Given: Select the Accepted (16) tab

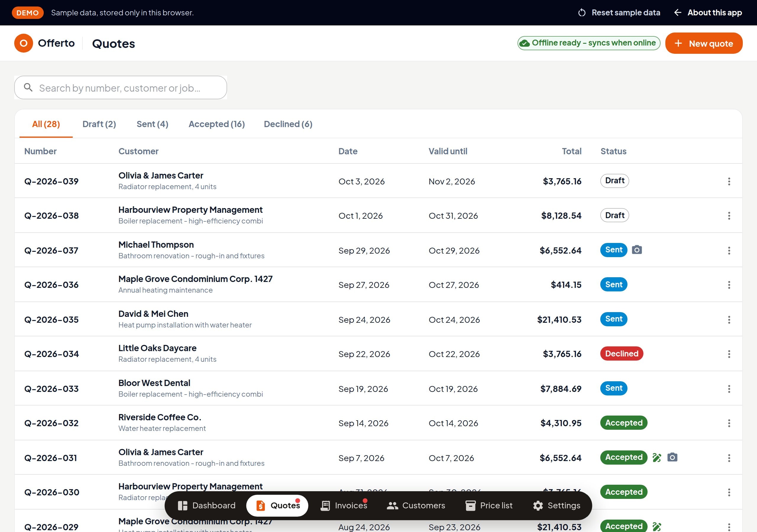Looking at the screenshot, I should point(217,124).
